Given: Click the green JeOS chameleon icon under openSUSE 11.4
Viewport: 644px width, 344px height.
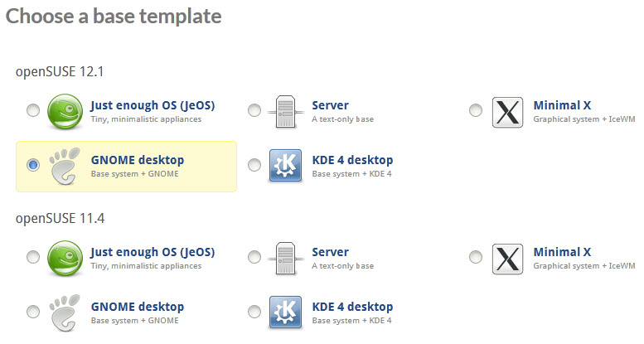Looking at the screenshot, I should [65, 259].
